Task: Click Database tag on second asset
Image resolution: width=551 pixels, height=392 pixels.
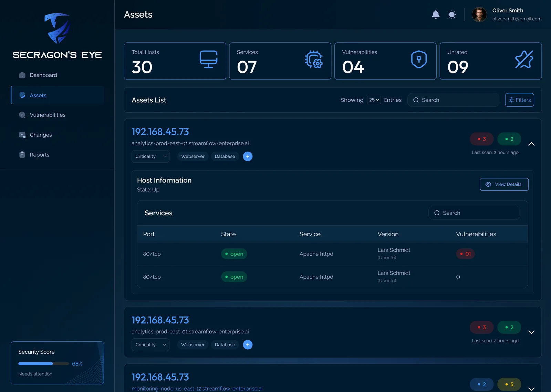Action: tap(225, 345)
